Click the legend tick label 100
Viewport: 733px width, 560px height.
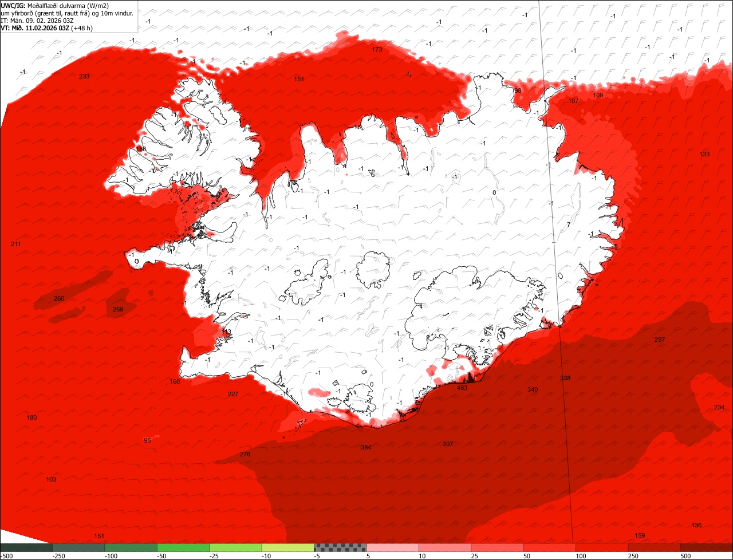580,556
